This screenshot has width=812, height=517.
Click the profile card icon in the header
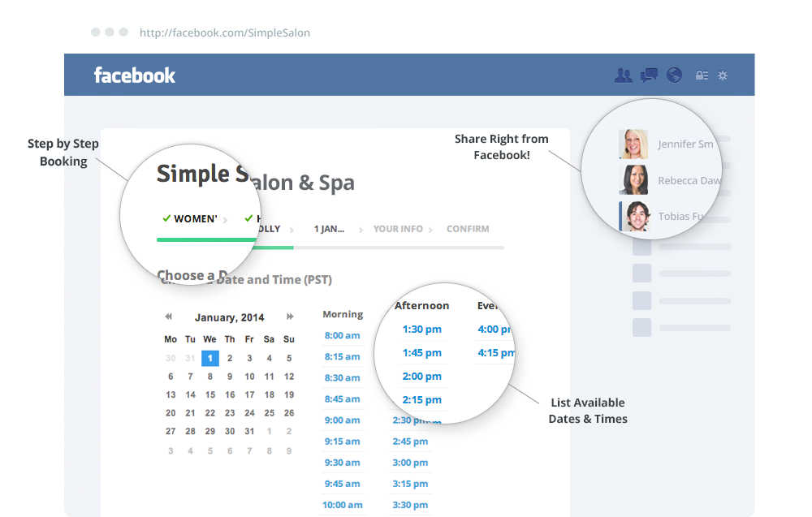tap(702, 75)
